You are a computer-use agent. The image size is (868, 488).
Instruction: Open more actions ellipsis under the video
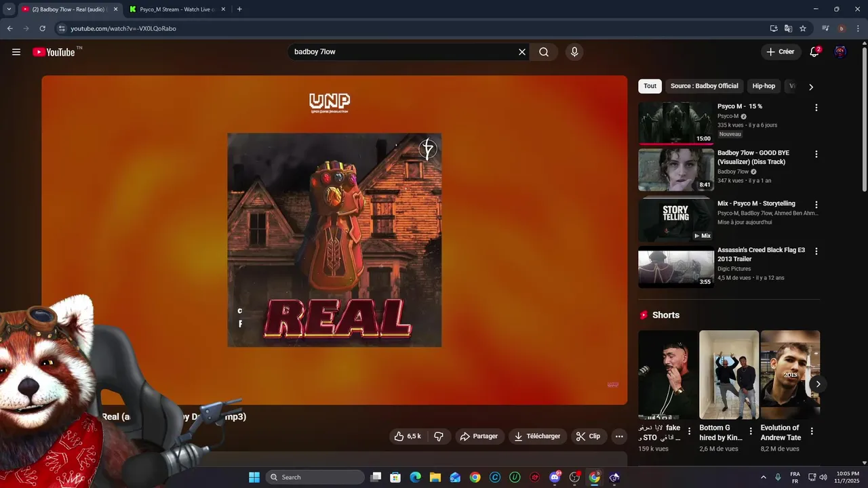coord(619,436)
